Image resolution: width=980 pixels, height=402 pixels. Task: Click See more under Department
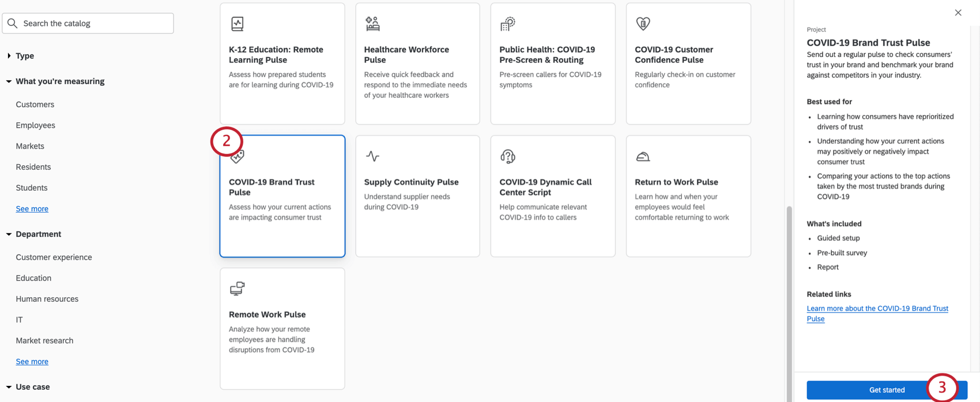pyautogui.click(x=32, y=362)
